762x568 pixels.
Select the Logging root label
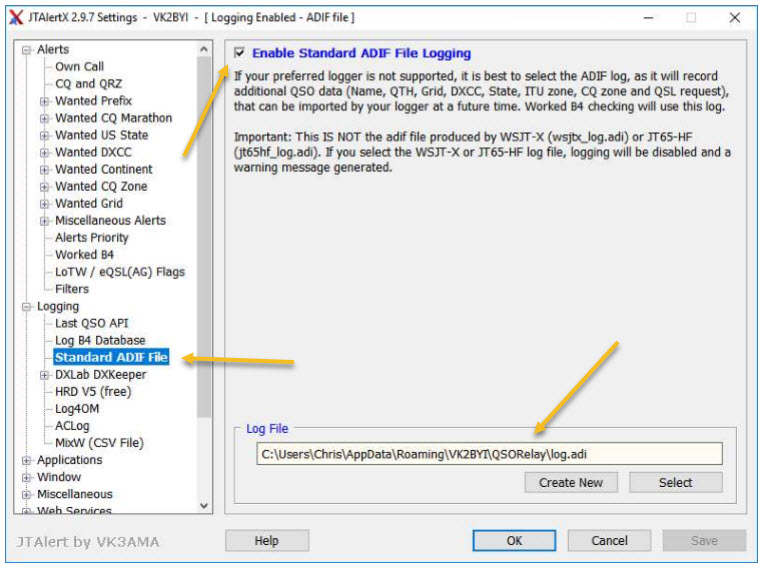tap(58, 306)
